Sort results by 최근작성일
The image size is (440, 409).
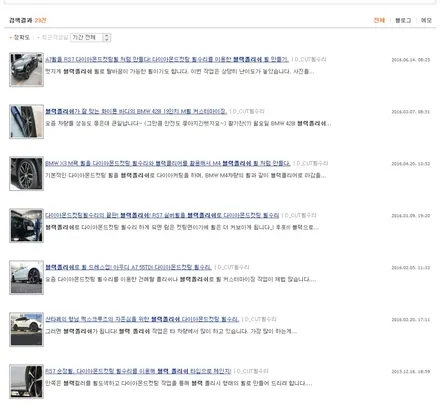click(55, 37)
